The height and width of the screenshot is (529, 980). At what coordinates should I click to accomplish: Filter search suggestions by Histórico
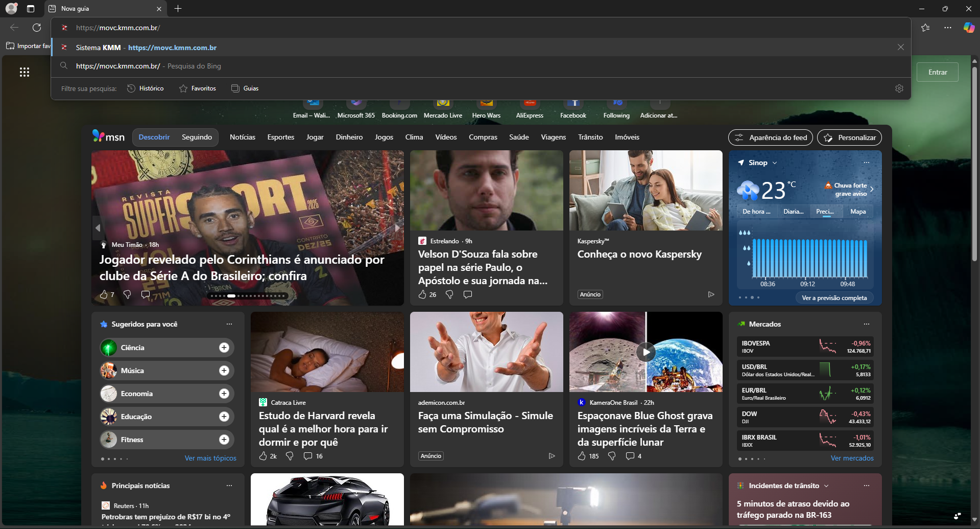click(x=146, y=88)
